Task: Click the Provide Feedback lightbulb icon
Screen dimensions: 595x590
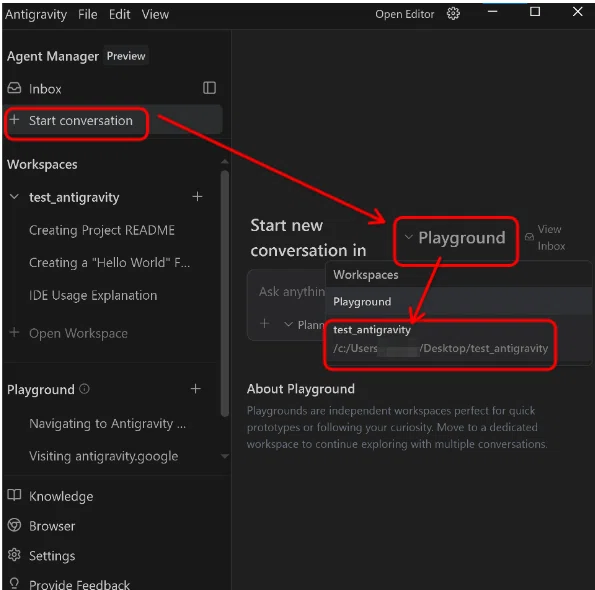Action: [14, 583]
